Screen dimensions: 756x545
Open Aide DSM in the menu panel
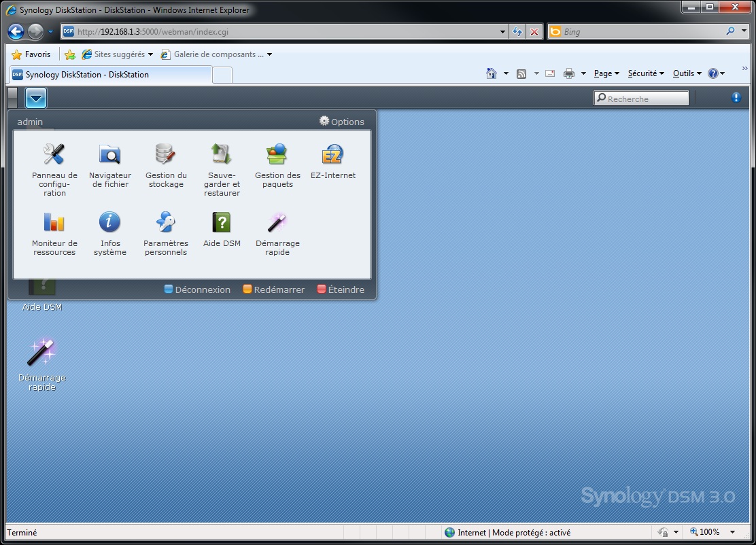pyautogui.click(x=222, y=230)
